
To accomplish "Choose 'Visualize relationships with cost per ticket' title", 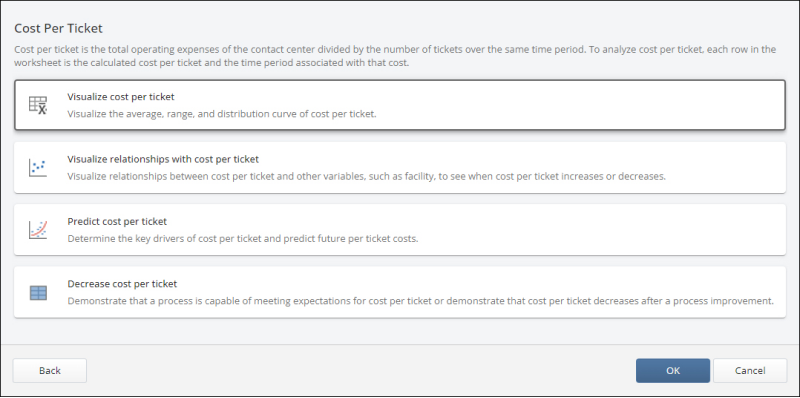I will (163, 159).
